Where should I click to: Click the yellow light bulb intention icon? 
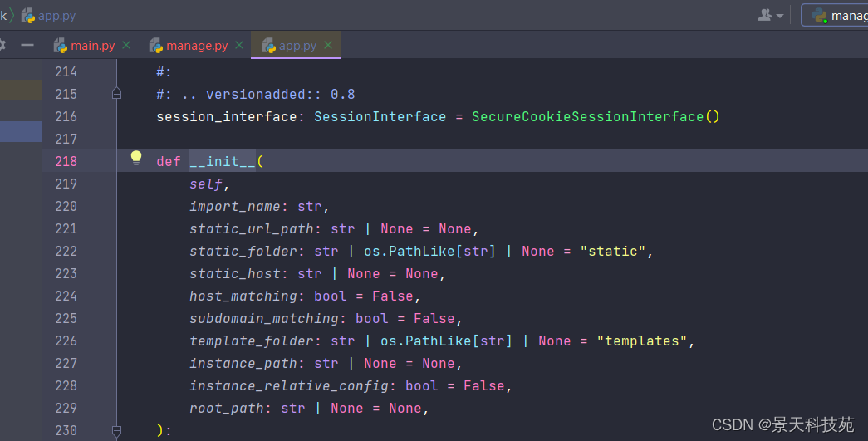(x=136, y=159)
